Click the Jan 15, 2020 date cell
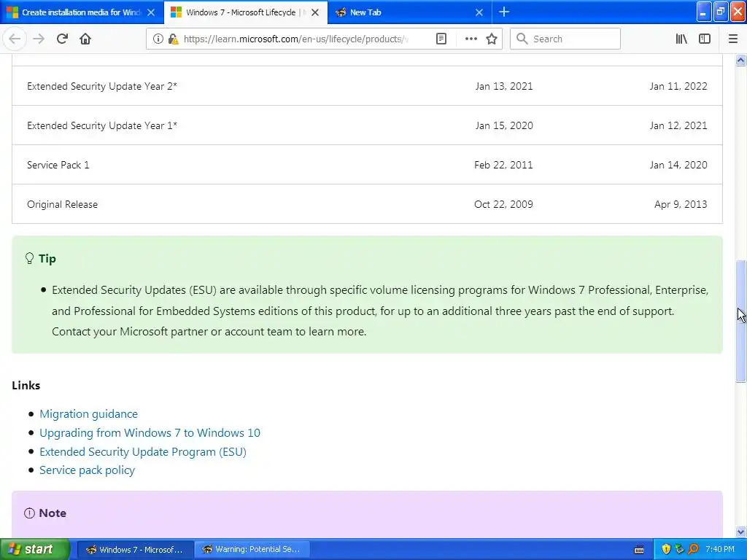The height and width of the screenshot is (560, 747). point(504,125)
